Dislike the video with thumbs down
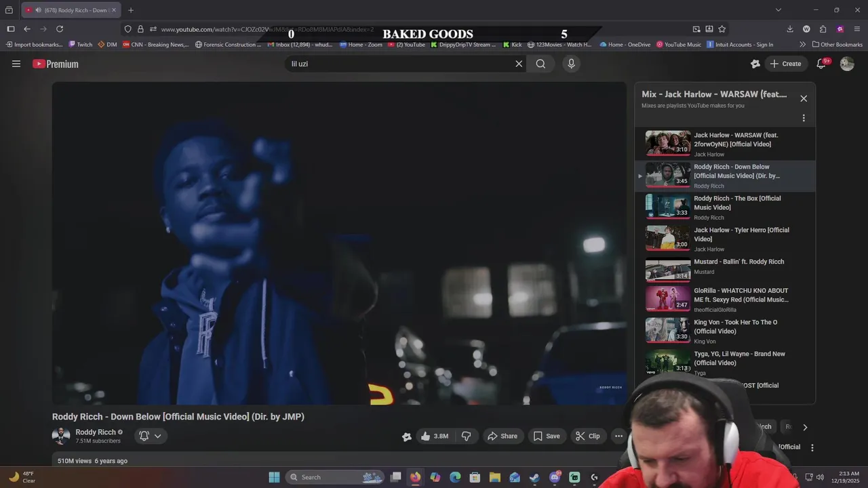The height and width of the screenshot is (488, 868). coord(466,436)
